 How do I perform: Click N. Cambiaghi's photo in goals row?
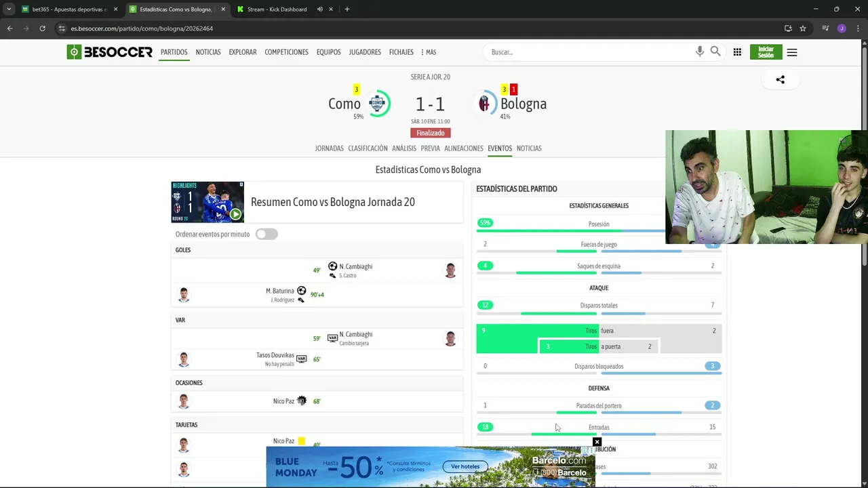coord(451,271)
